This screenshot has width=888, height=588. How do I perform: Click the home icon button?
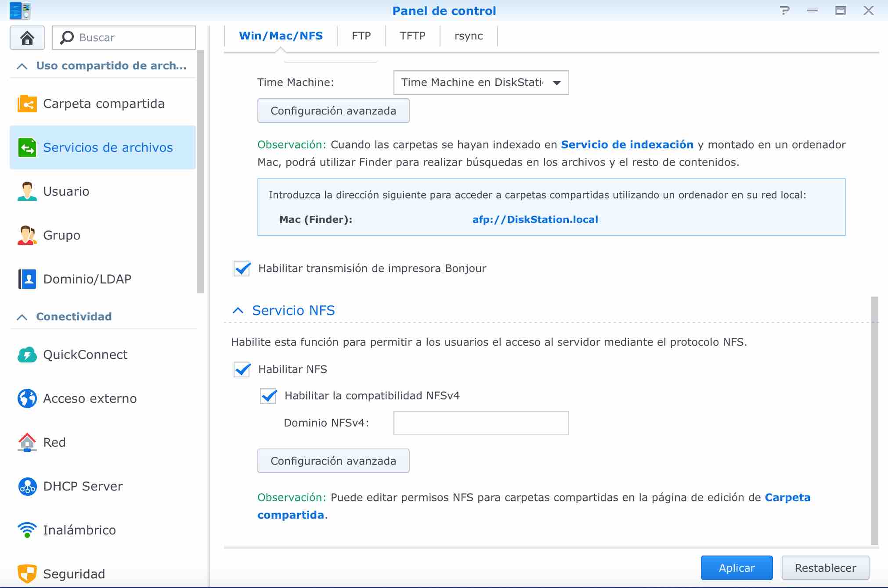pyautogui.click(x=27, y=38)
